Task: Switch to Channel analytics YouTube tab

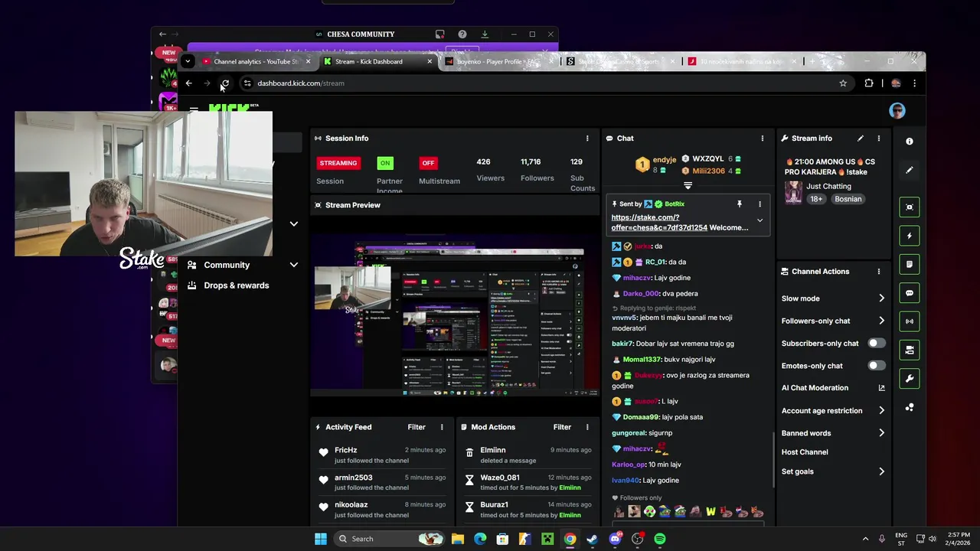Action: (256, 61)
